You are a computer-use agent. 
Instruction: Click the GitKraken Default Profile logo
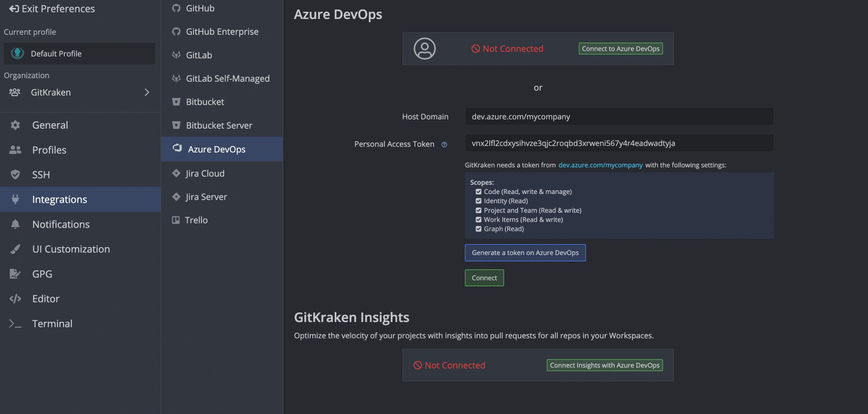[17, 54]
